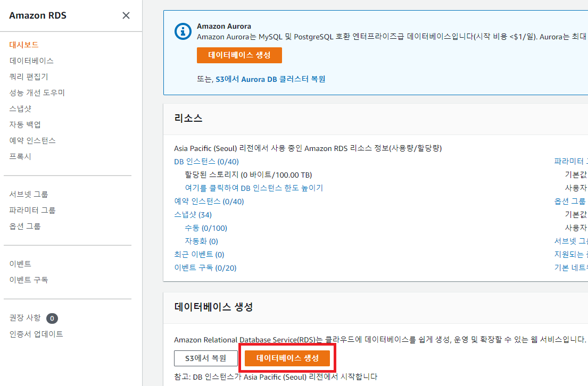Click the 리소스 section heading

(188, 119)
